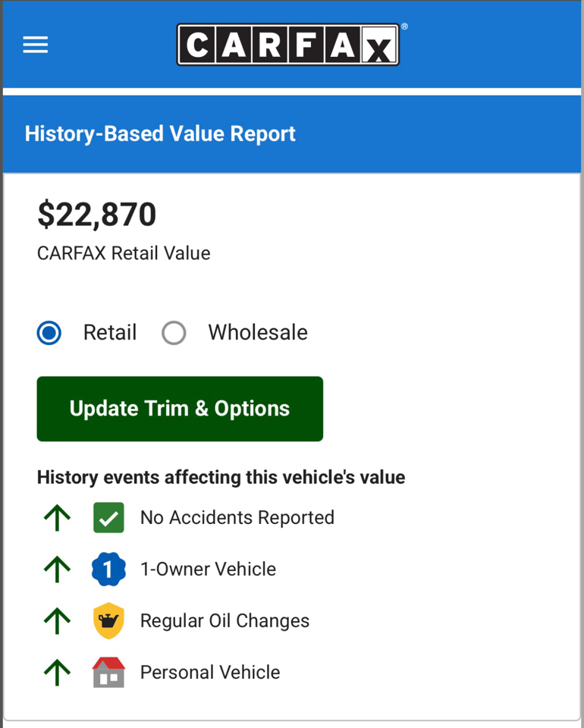Click the up arrow beside 1-Owner Vehicle
The width and height of the screenshot is (584, 728).
click(57, 570)
